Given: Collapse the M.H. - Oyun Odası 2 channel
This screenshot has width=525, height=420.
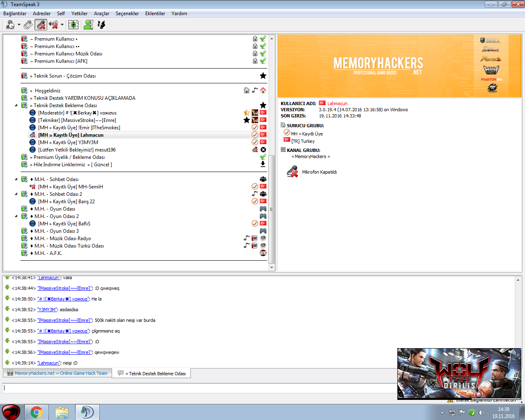Looking at the screenshot, I should click(x=16, y=216).
